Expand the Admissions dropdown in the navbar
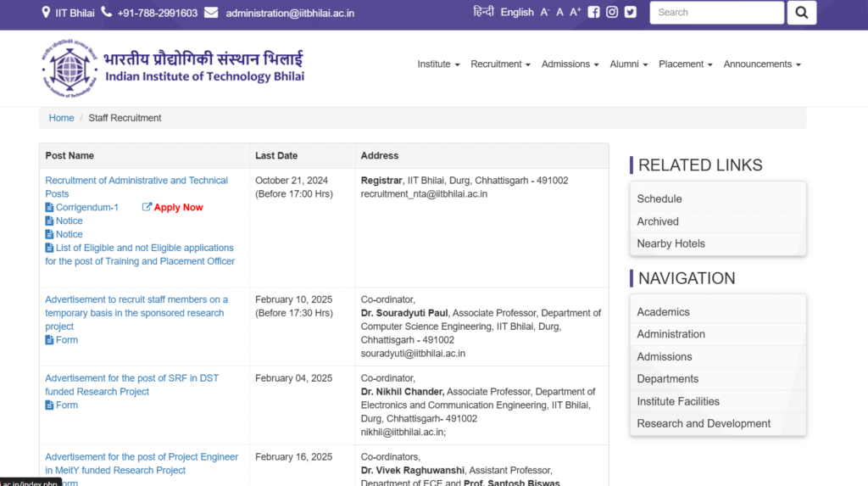 coord(570,64)
